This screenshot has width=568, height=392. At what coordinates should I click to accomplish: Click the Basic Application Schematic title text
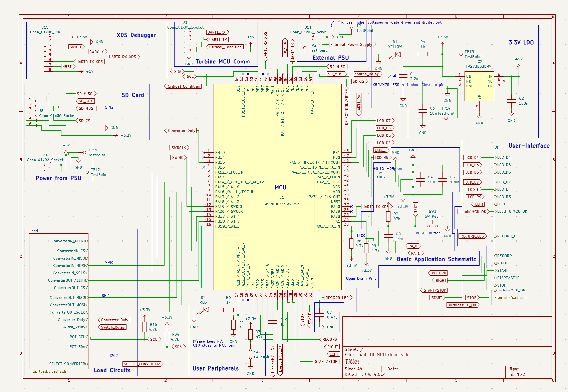tap(437, 259)
